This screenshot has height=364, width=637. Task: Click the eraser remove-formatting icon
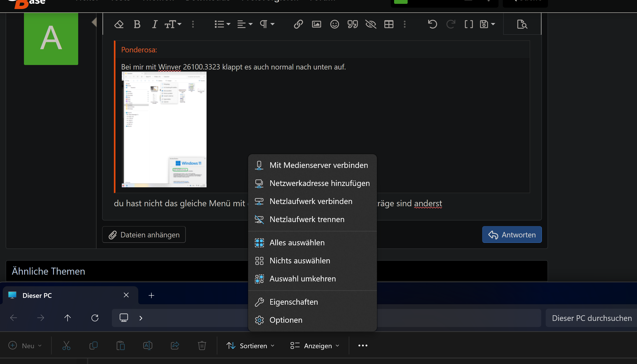point(119,25)
